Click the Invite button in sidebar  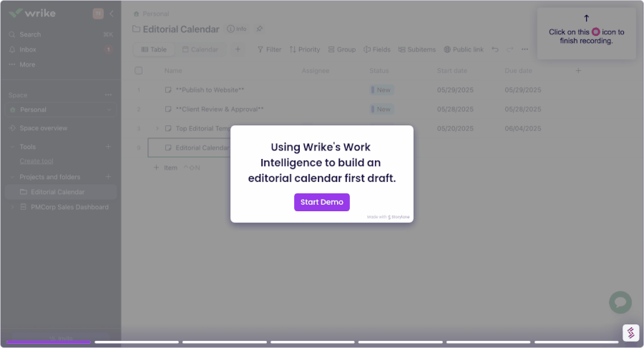coord(61,338)
